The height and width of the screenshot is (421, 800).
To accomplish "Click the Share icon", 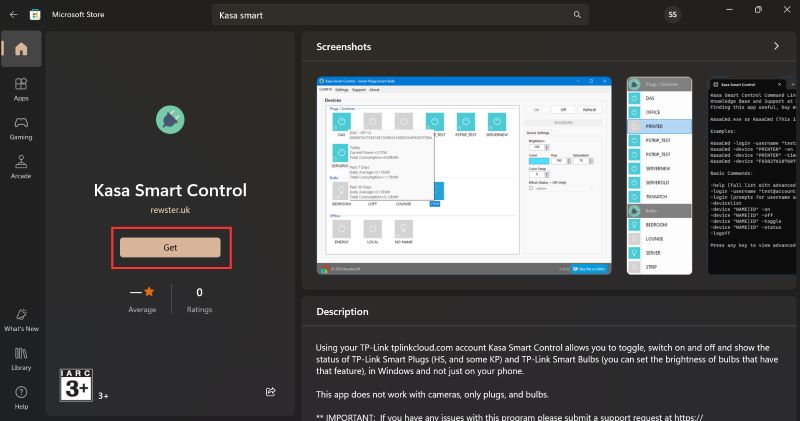I will pyautogui.click(x=270, y=392).
